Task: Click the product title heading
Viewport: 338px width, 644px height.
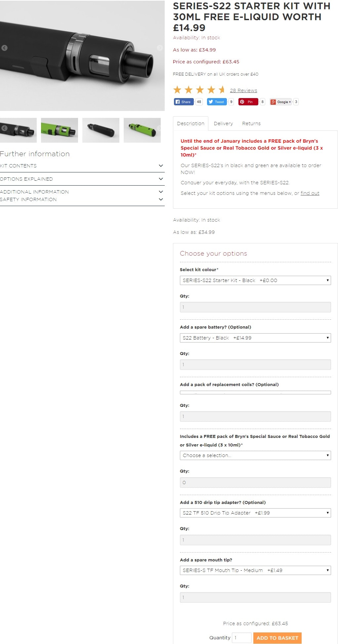Action: (x=252, y=17)
